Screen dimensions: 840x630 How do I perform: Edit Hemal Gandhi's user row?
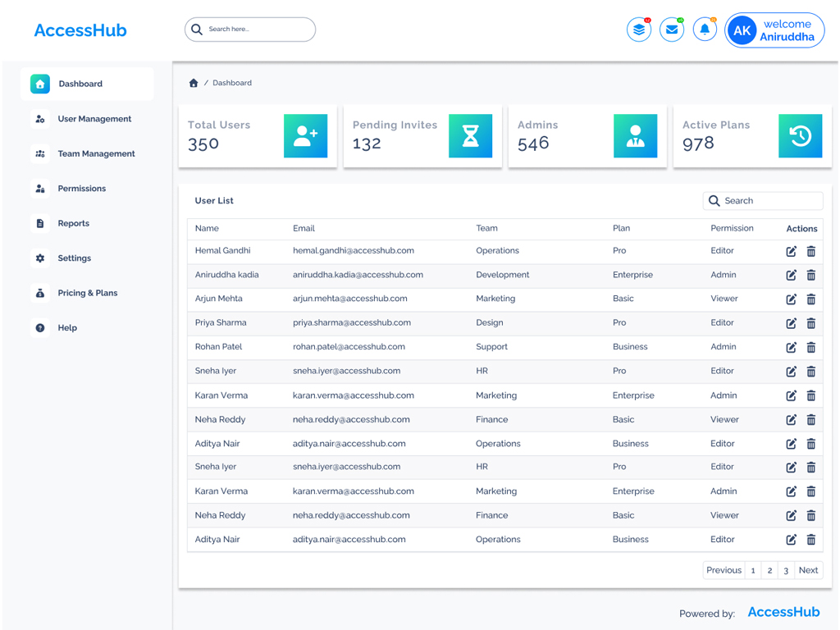pos(791,252)
